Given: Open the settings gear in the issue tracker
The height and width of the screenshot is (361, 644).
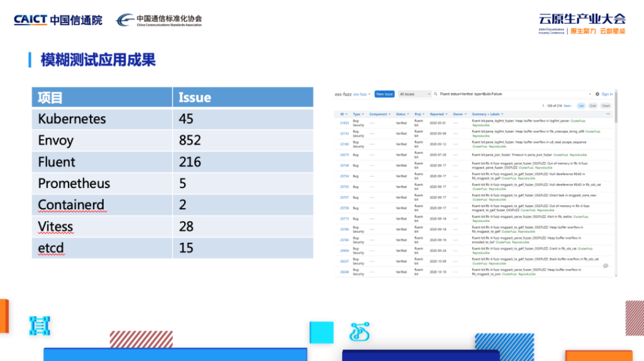Looking at the screenshot, I should coord(597,94).
